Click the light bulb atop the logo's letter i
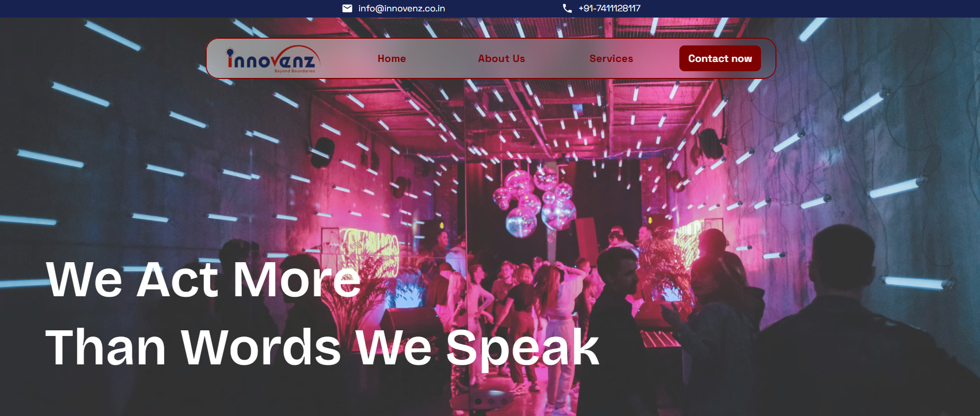This screenshot has width=980, height=416. pyautogui.click(x=230, y=52)
